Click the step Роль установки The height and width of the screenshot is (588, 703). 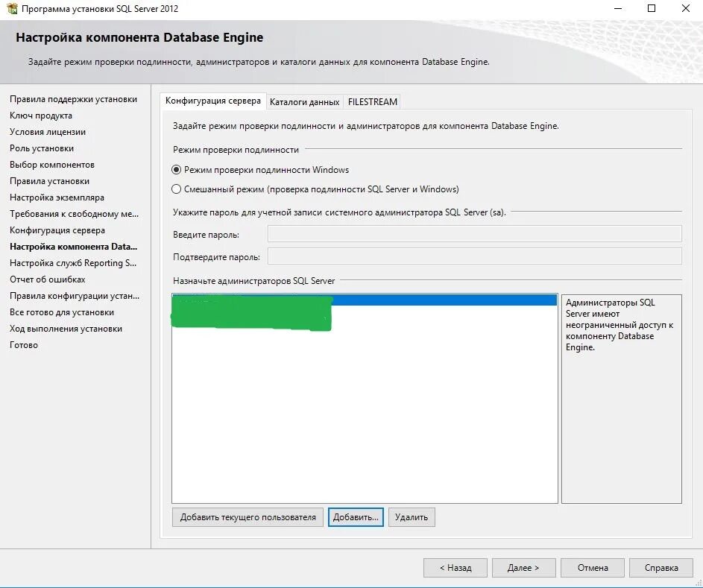point(42,148)
